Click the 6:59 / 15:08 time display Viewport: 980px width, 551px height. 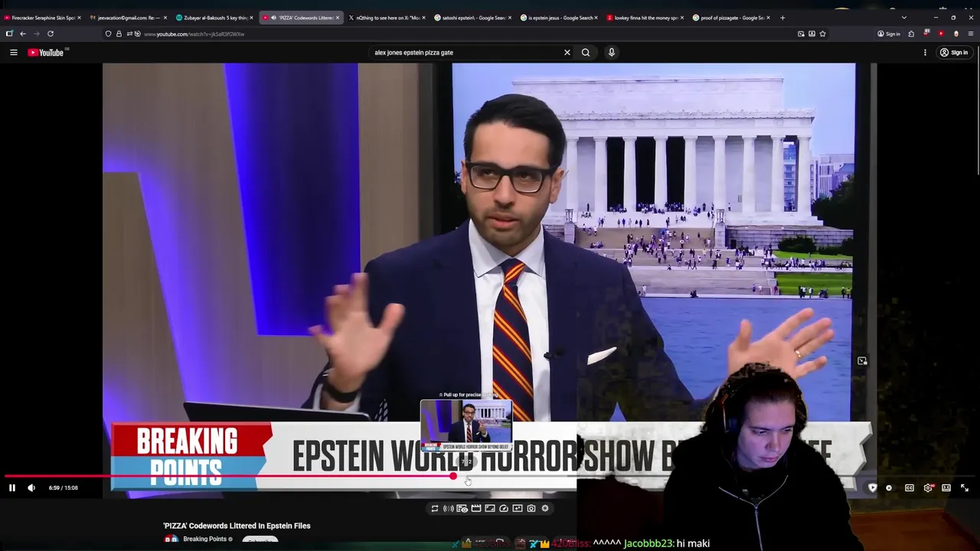click(63, 487)
